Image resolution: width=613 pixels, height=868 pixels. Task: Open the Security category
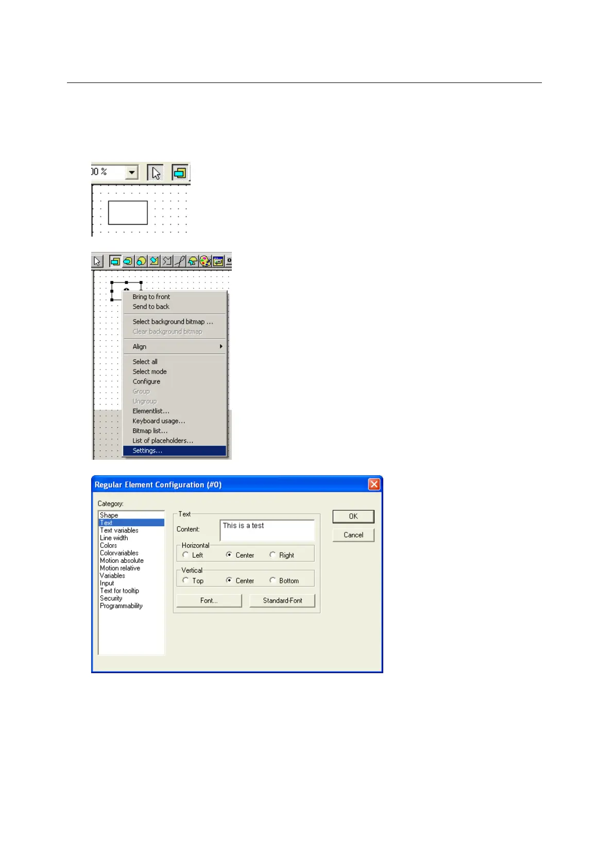point(131,598)
